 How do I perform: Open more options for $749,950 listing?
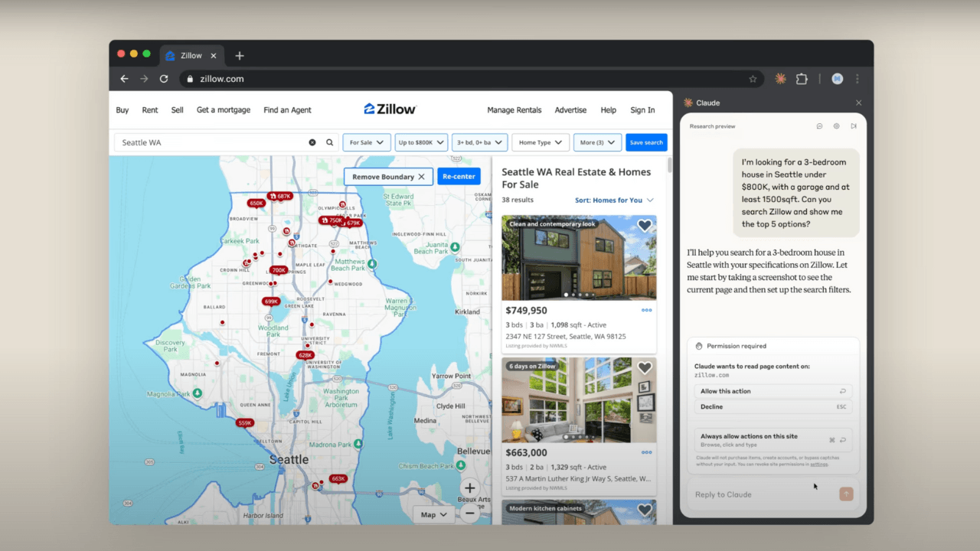(x=647, y=311)
